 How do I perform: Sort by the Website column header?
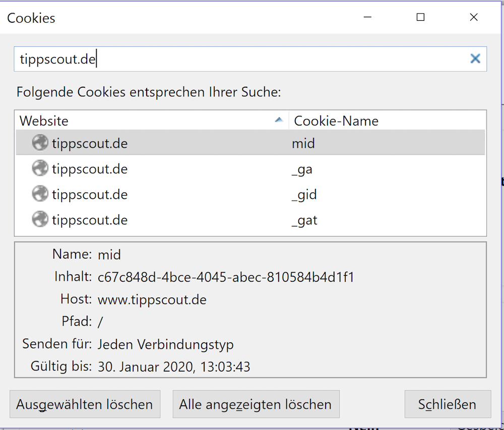pyautogui.click(x=152, y=120)
